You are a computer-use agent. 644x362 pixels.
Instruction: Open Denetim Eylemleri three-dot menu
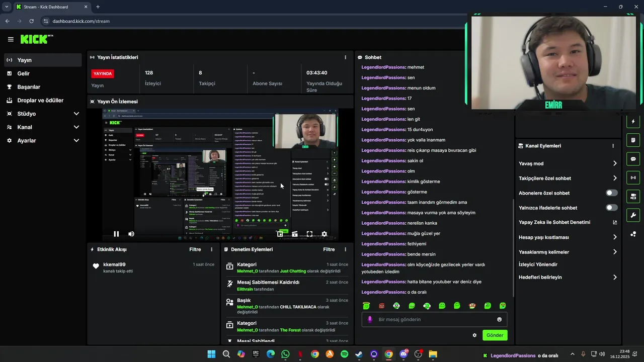[x=345, y=249]
